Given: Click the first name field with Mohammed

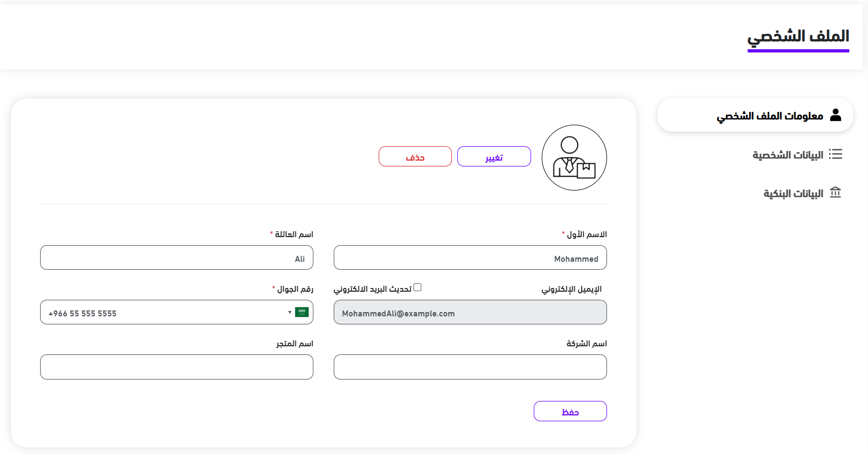Looking at the screenshot, I should click(470, 258).
